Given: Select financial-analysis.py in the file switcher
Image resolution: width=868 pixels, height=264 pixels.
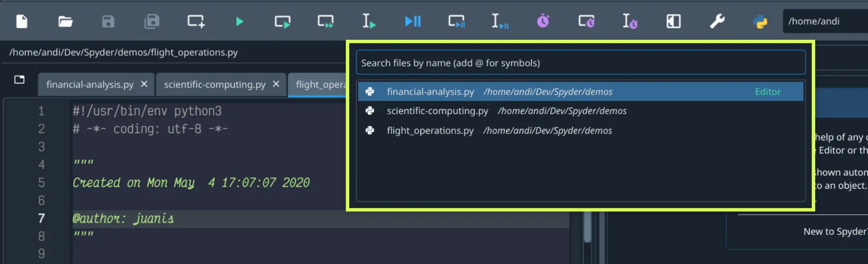Looking at the screenshot, I should click(x=581, y=91).
